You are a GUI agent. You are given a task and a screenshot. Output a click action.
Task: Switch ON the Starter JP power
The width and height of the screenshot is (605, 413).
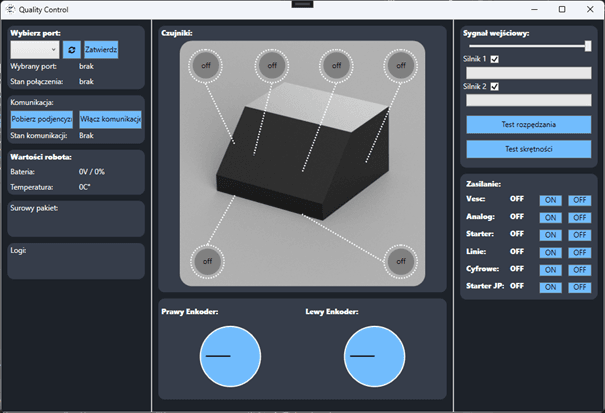coord(550,287)
